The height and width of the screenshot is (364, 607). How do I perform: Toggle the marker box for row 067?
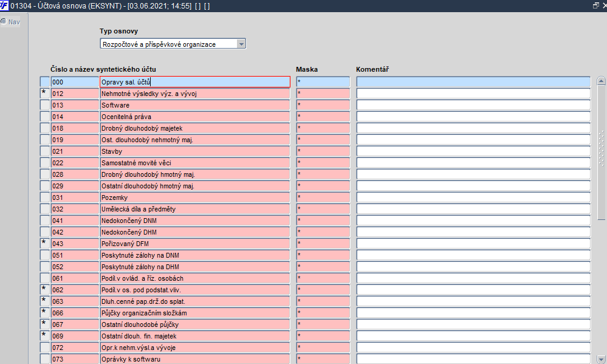[45, 325]
